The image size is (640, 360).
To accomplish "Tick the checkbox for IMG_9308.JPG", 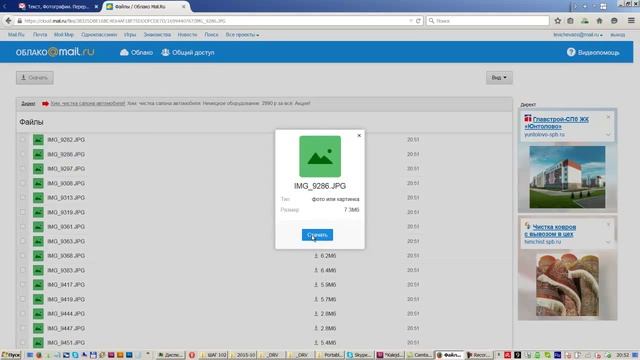I will point(23,183).
